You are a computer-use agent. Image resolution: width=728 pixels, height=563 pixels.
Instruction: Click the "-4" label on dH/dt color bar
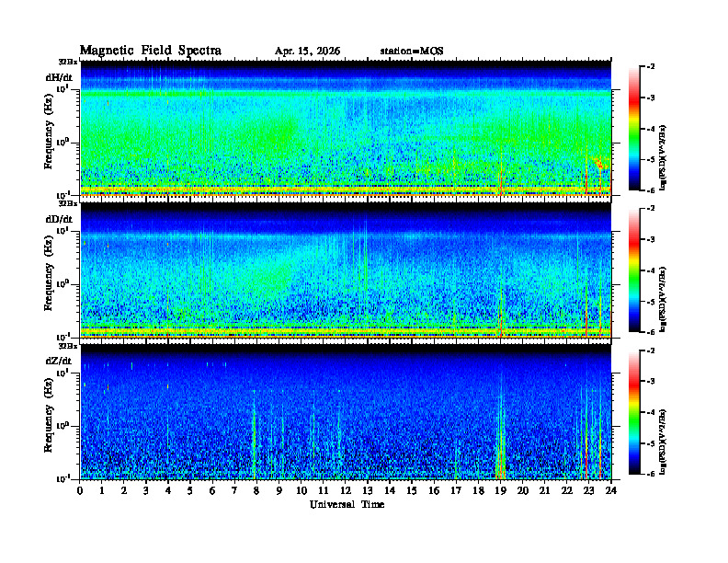click(650, 129)
